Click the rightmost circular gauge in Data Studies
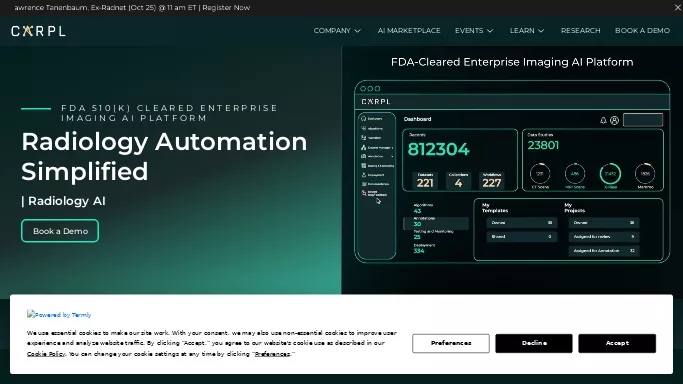This screenshot has height=384, width=683. (x=645, y=173)
